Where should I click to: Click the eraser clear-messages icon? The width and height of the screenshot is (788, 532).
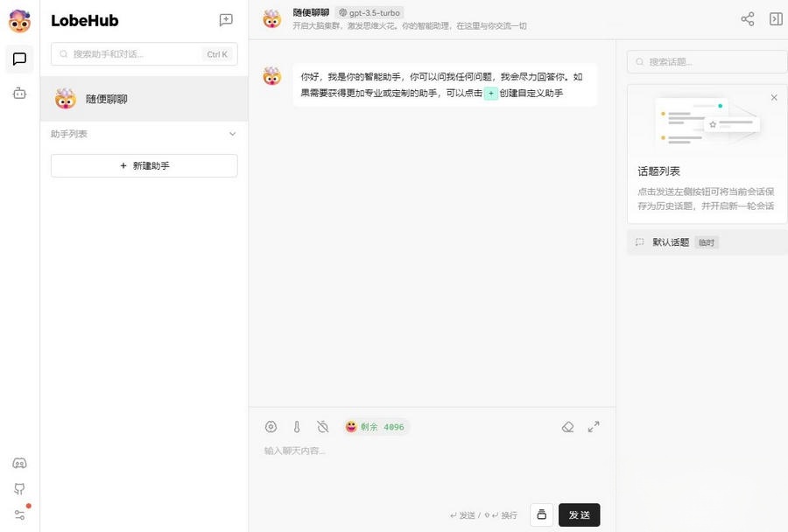coord(567,427)
